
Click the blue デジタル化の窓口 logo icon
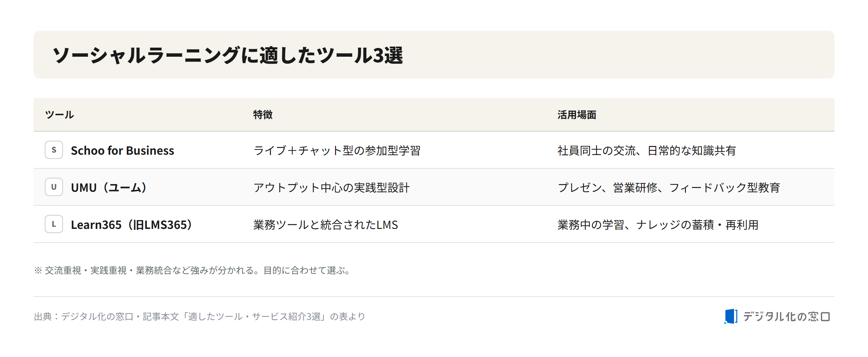point(731,316)
